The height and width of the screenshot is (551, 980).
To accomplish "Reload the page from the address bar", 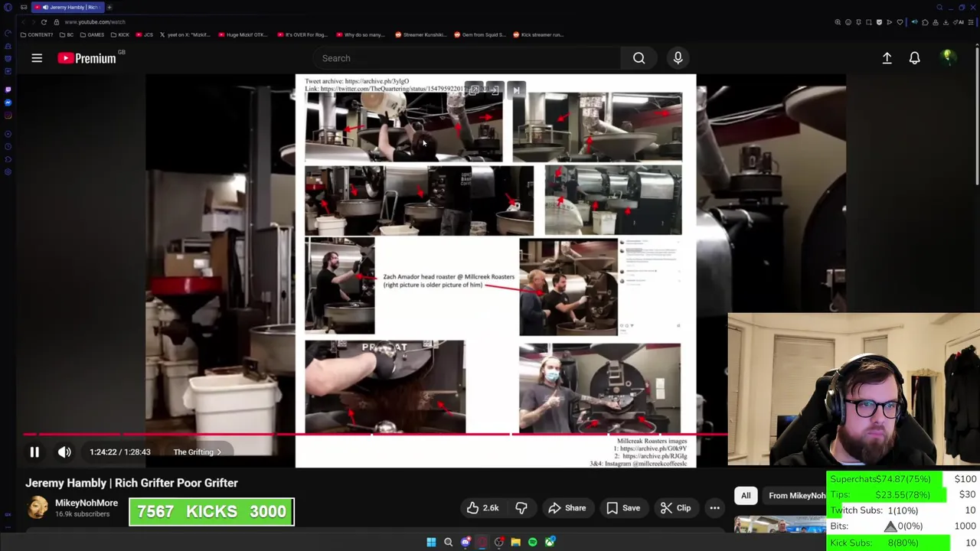I will 44,22.
